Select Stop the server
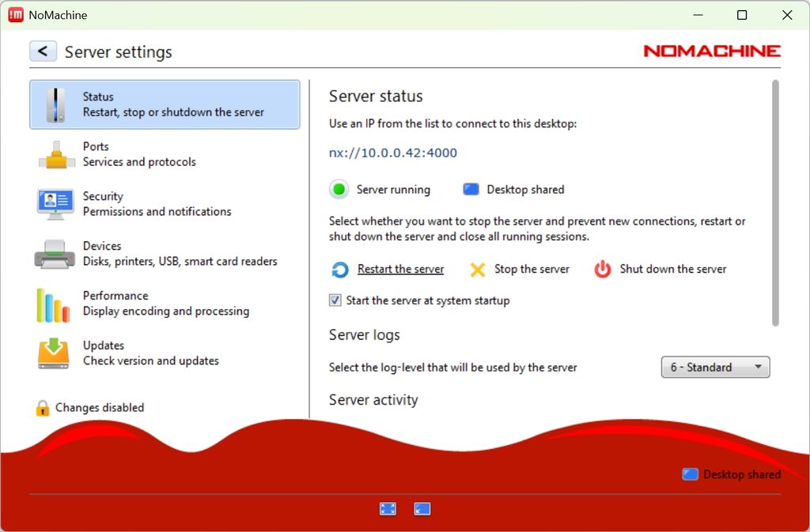The image size is (810, 532). point(532,269)
